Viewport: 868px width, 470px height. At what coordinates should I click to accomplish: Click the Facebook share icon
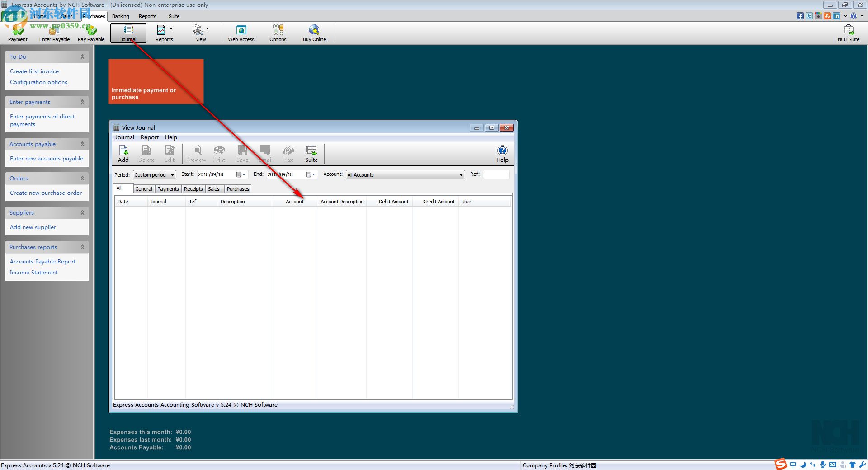[x=800, y=16]
